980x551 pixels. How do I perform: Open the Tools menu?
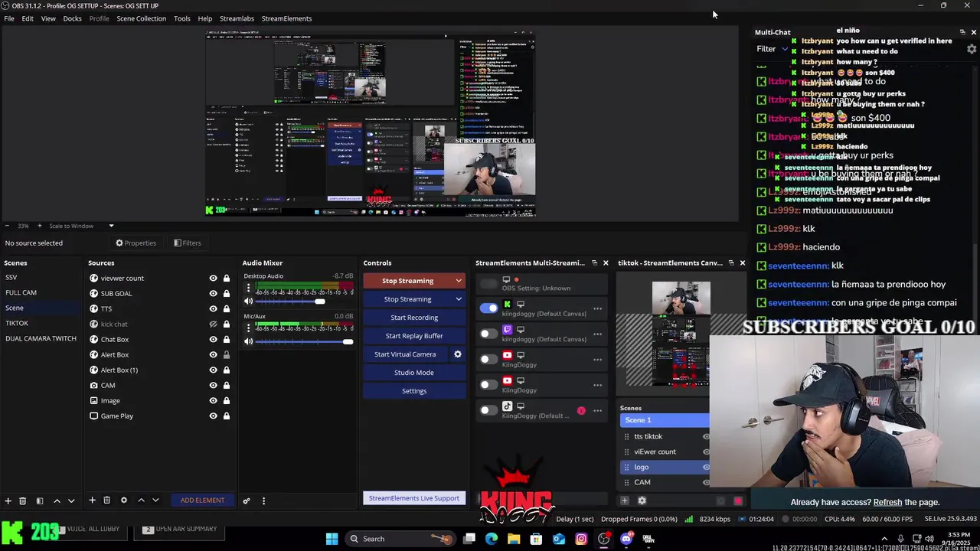point(181,18)
